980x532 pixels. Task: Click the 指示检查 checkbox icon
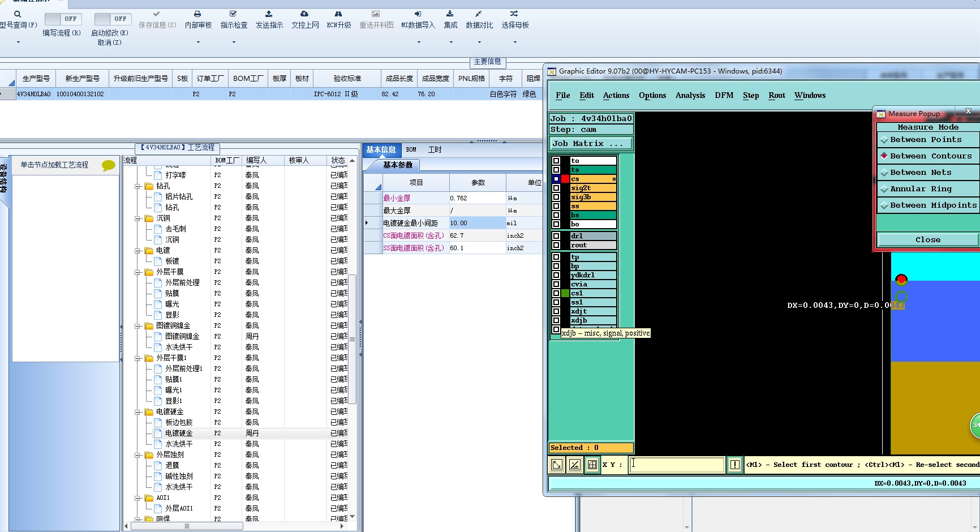pyautogui.click(x=233, y=14)
